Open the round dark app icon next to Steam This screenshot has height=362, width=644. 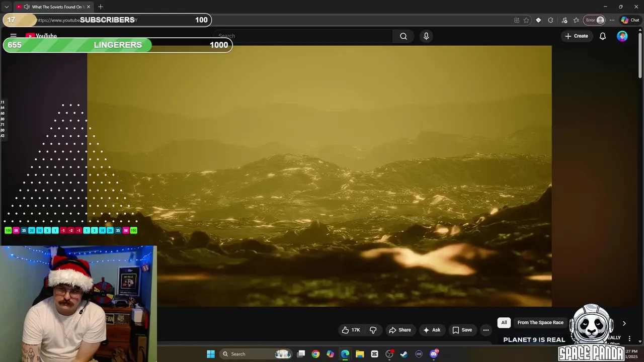tap(419, 354)
